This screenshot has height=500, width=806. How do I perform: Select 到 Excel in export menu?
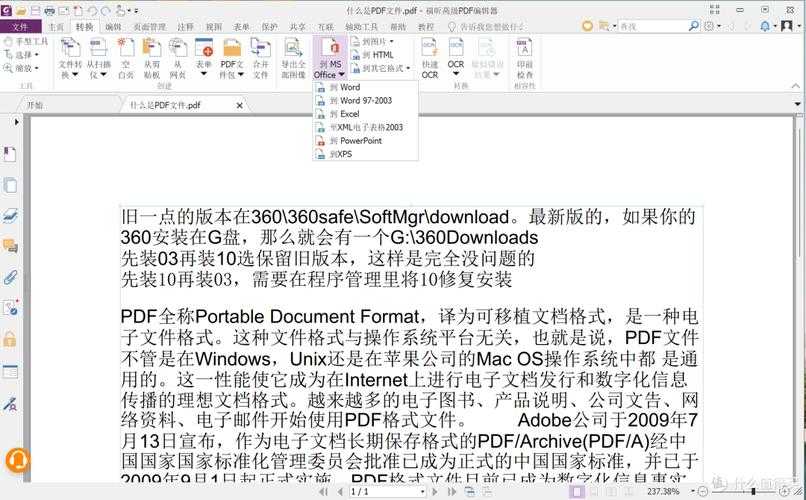click(349, 114)
